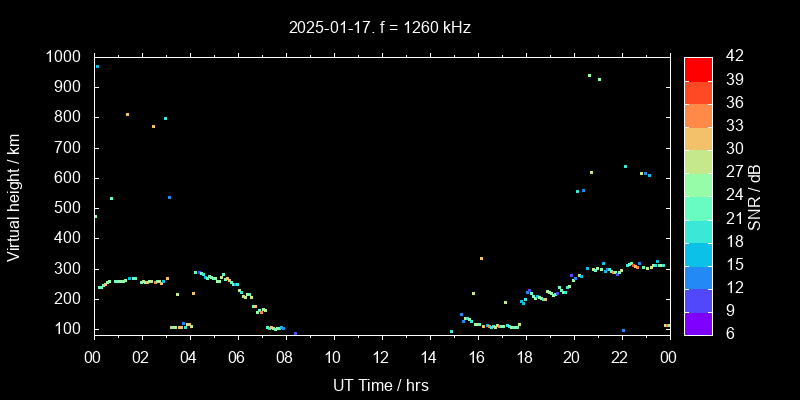Click the 500 tick on the height axis

[68, 208]
